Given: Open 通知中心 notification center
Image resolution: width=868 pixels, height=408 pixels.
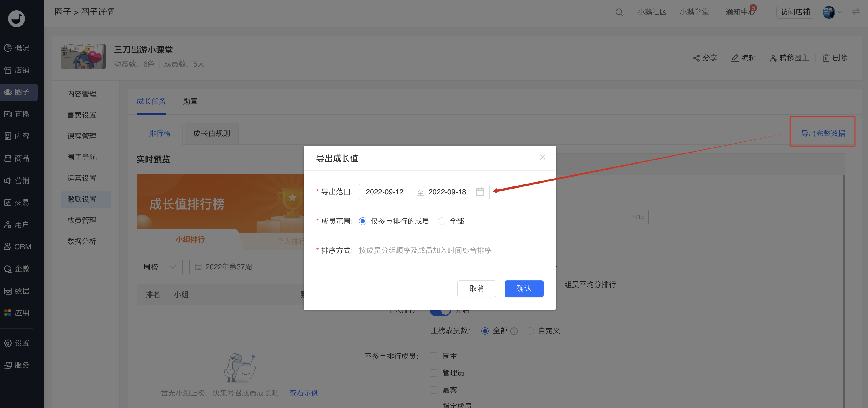Looking at the screenshot, I should 740,12.
